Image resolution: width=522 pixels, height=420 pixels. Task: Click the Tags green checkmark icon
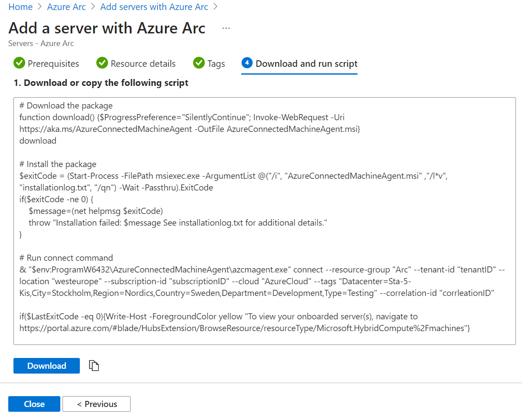pyautogui.click(x=199, y=63)
